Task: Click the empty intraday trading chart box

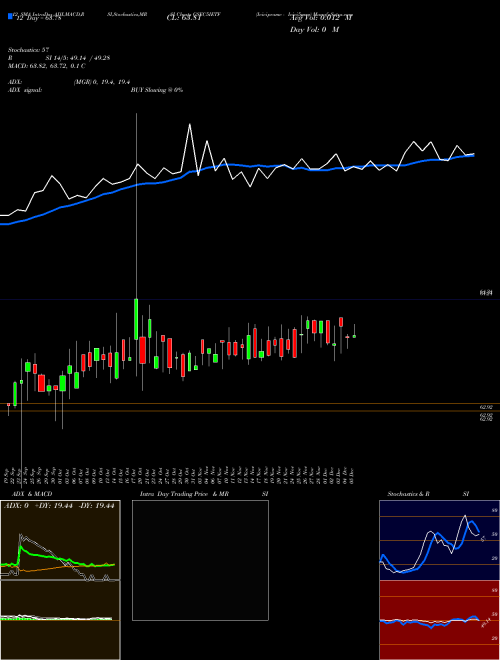Action: [200, 560]
